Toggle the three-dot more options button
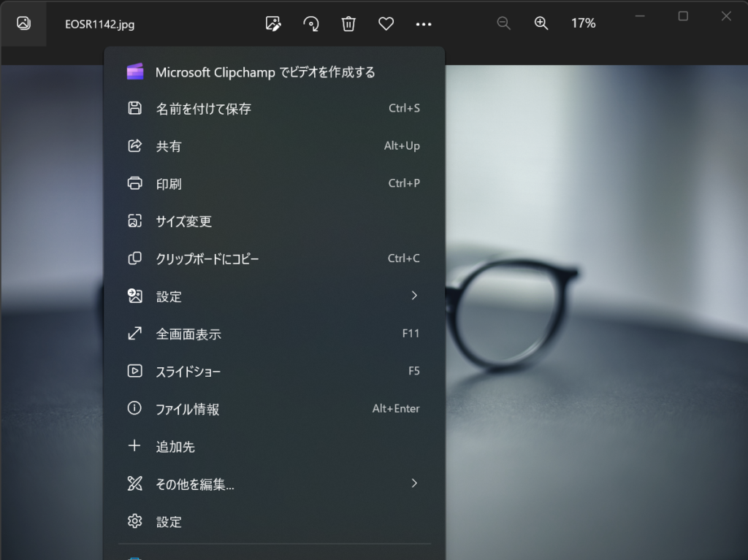This screenshot has width=748, height=560. (x=424, y=24)
